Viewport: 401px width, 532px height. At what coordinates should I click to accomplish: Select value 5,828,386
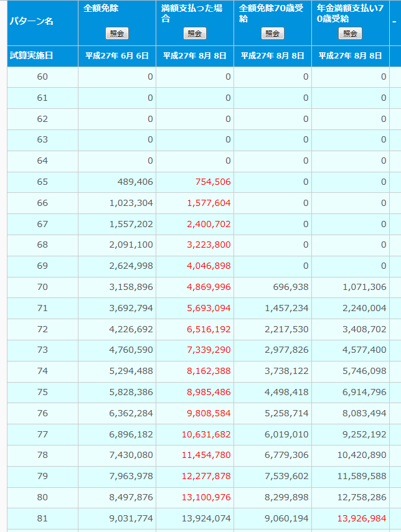pyautogui.click(x=131, y=392)
